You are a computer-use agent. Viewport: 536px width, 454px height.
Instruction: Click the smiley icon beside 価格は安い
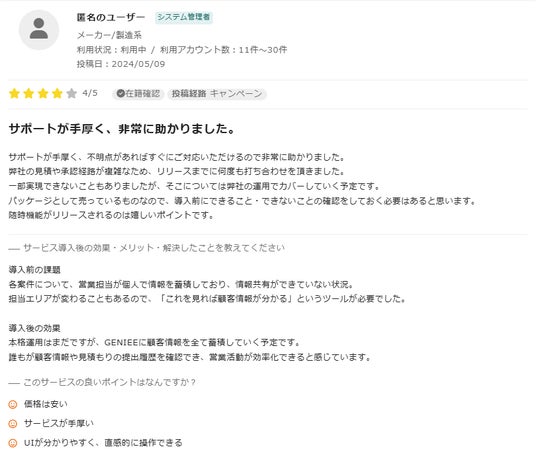pos(13,404)
